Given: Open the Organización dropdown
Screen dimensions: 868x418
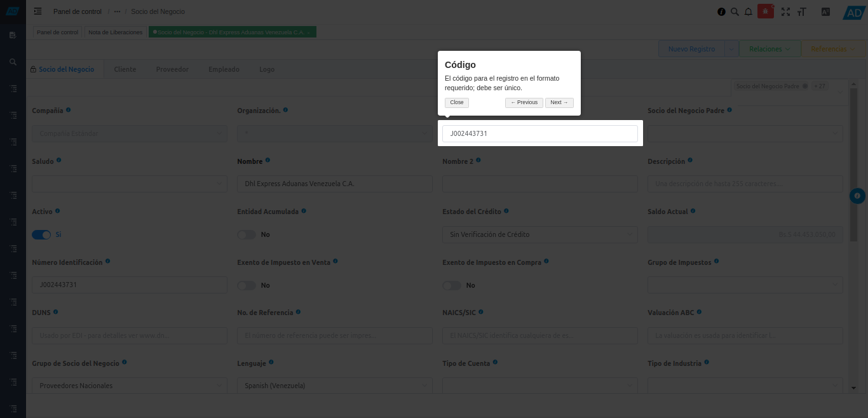Looking at the screenshot, I should click(335, 133).
